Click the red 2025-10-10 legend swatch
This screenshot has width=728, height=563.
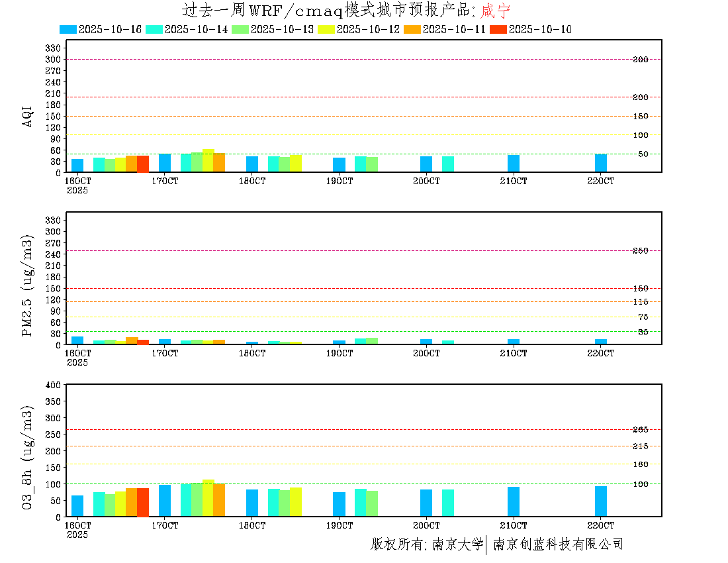coord(498,30)
